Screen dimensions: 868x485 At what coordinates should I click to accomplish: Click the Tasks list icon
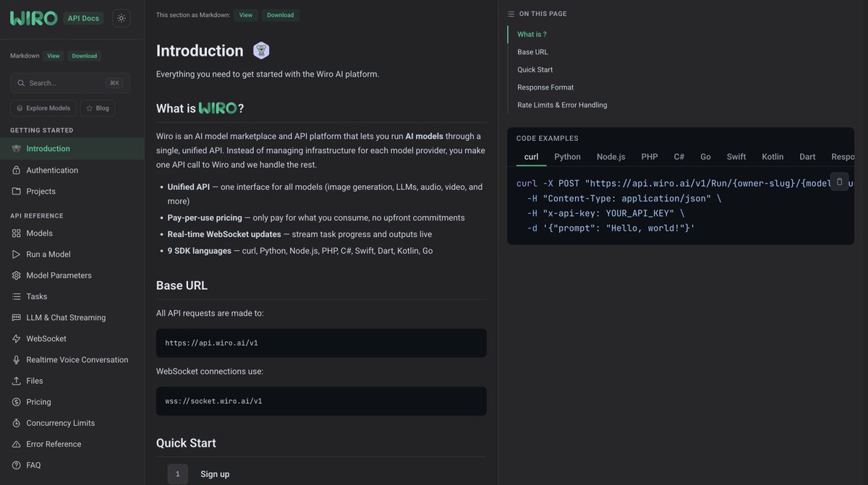point(17,296)
